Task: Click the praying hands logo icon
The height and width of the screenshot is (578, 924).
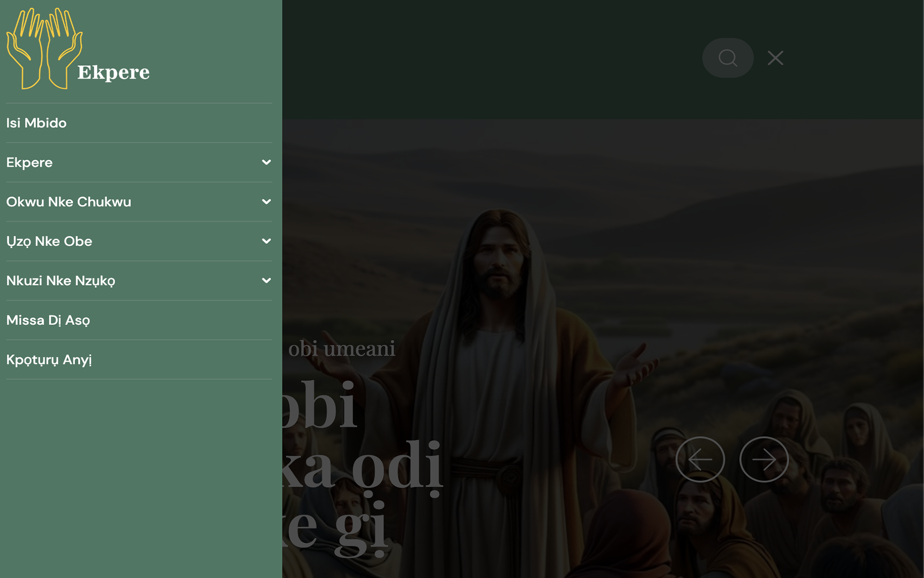Action: pyautogui.click(x=43, y=48)
